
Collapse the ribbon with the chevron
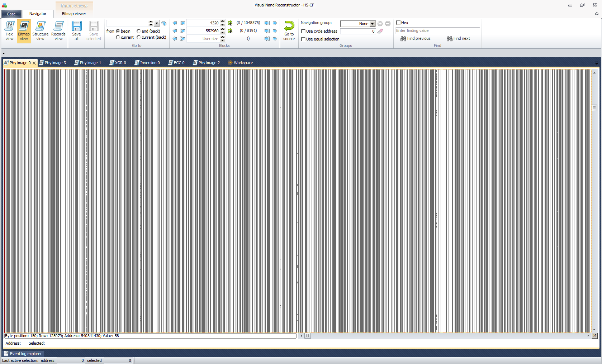pos(597,14)
